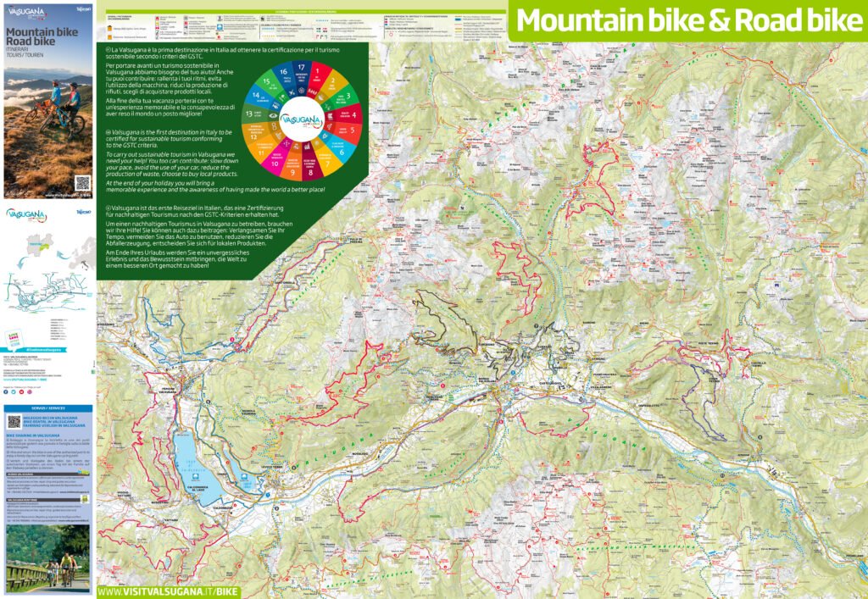
Task: Click the map legend strip above the green panel
Action: (306, 25)
